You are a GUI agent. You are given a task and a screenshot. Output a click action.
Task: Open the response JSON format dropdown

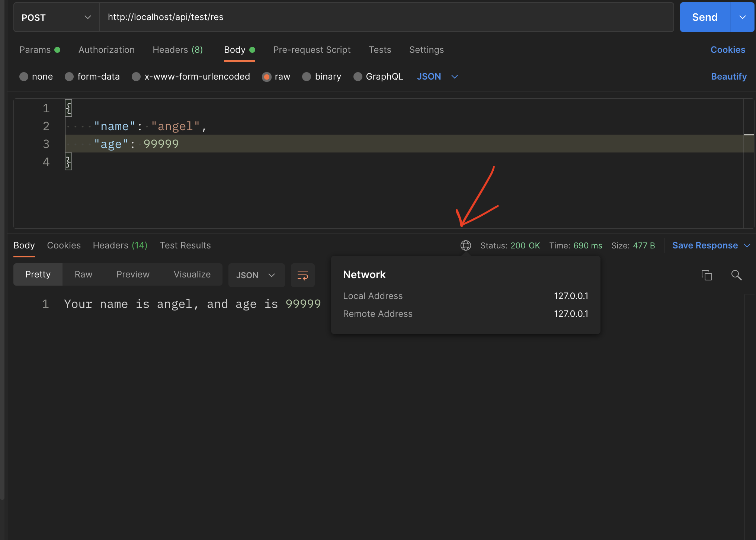256,275
